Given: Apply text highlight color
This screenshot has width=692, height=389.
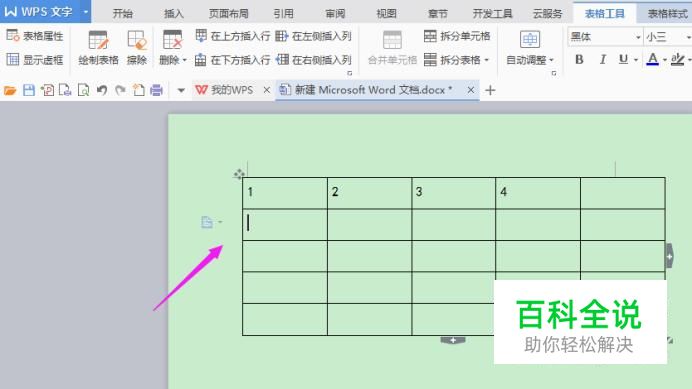Looking at the screenshot, I should (677, 59).
